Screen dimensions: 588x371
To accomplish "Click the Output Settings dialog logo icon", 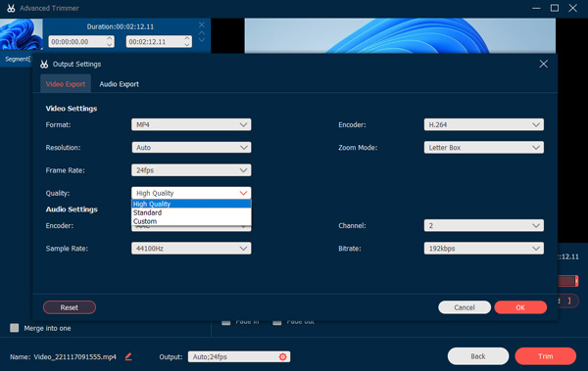I will coord(44,64).
